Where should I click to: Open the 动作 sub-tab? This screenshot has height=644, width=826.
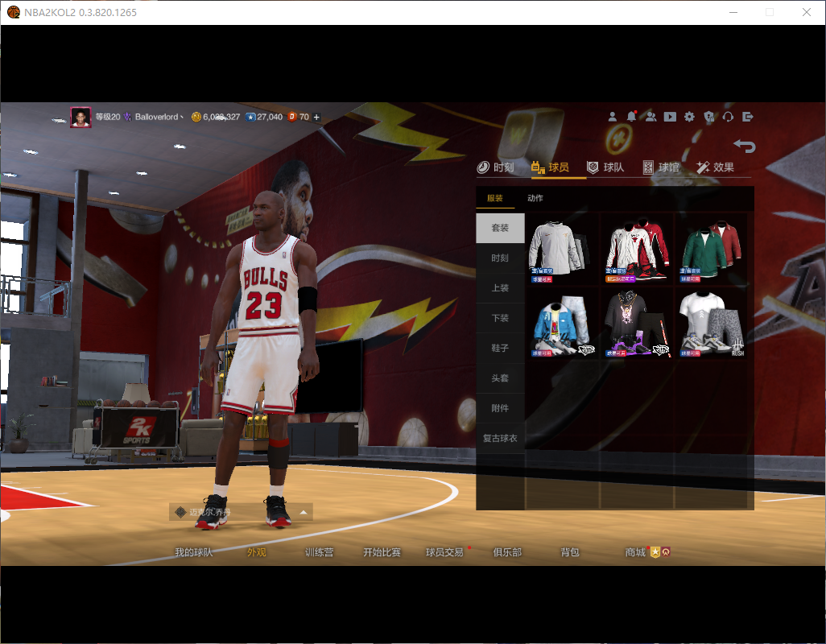pos(535,198)
